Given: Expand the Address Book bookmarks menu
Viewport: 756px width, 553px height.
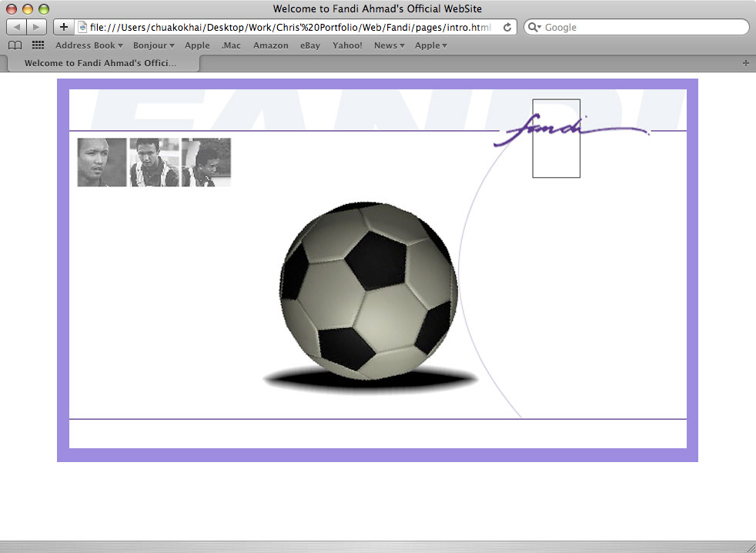Looking at the screenshot, I should [89, 45].
